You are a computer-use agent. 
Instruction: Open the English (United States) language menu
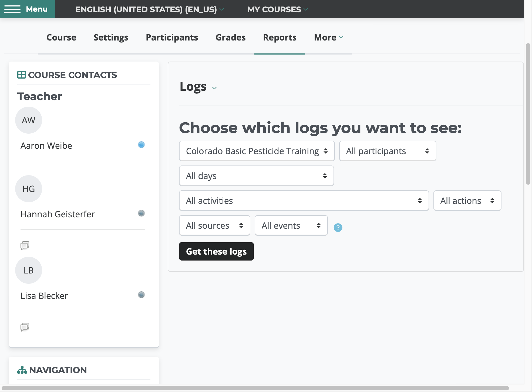150,9
